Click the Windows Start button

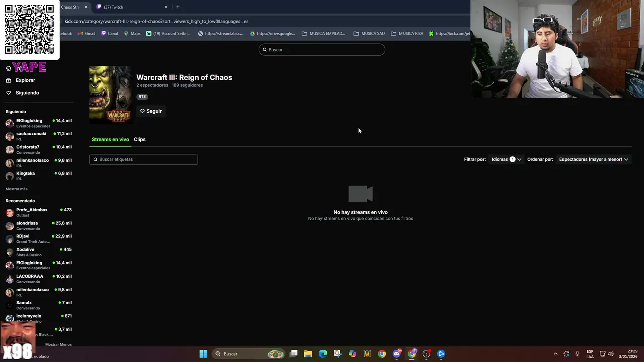(203, 354)
